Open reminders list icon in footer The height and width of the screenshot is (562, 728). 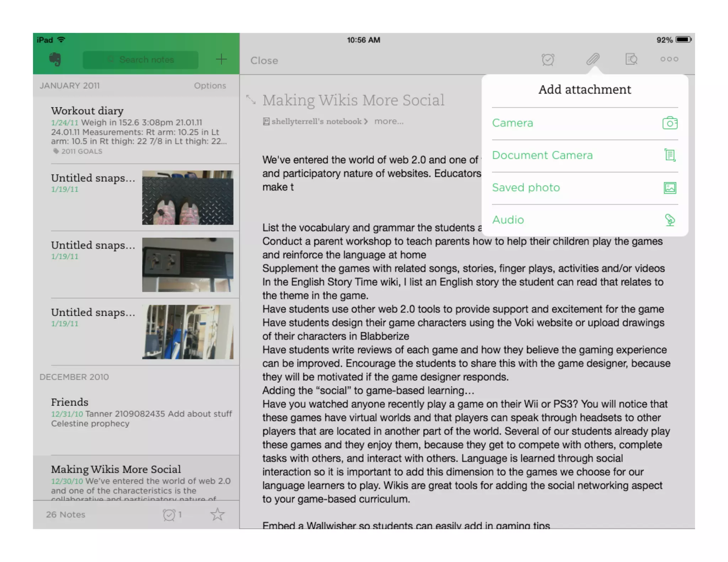pos(170,514)
